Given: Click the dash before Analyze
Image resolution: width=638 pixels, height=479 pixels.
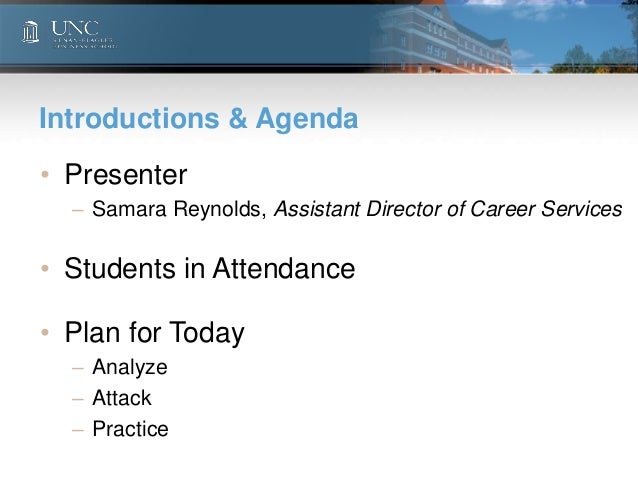Looking at the screenshot, I should (78, 369).
